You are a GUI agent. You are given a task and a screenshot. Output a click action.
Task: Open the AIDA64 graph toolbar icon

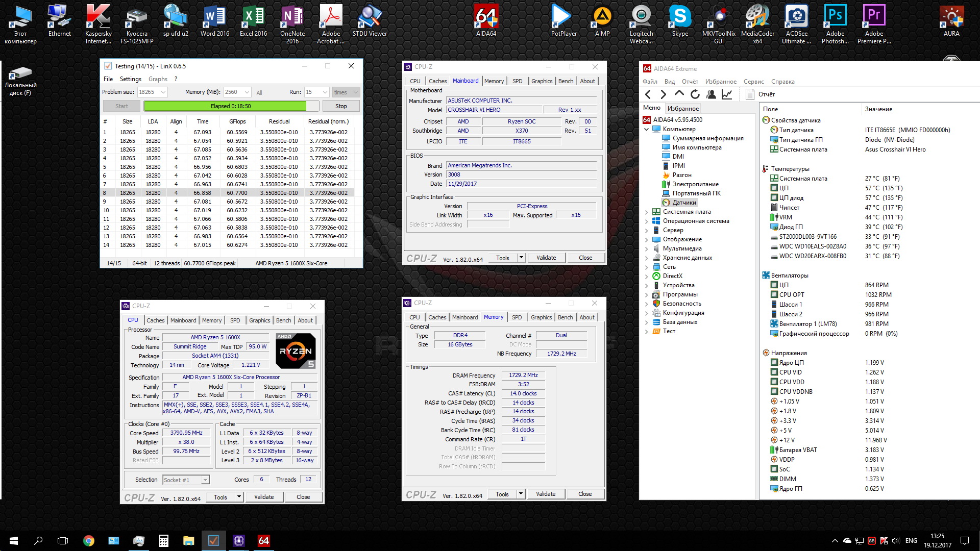click(727, 94)
